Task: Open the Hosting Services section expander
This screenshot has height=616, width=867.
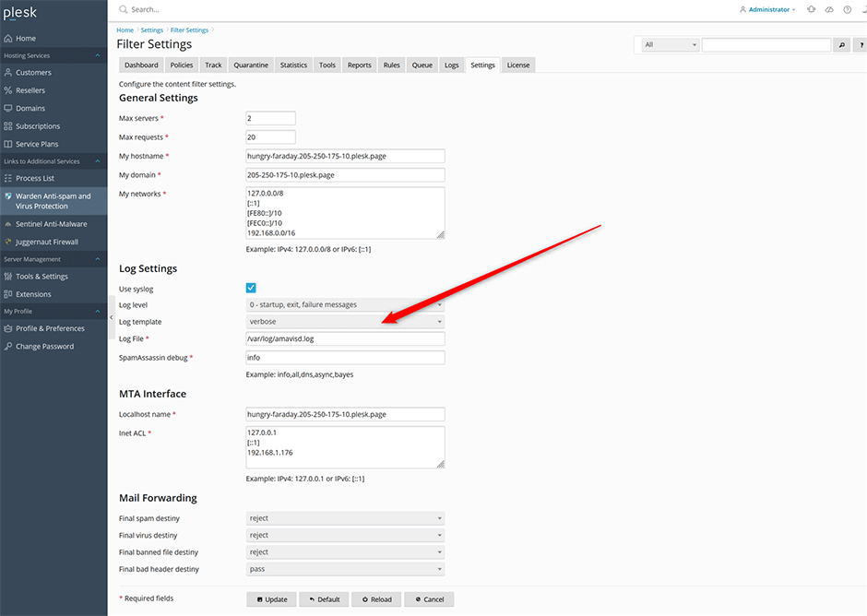Action: click(x=53, y=54)
